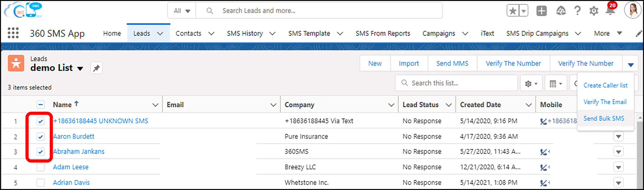Open the user profile avatar

[x=632, y=10]
